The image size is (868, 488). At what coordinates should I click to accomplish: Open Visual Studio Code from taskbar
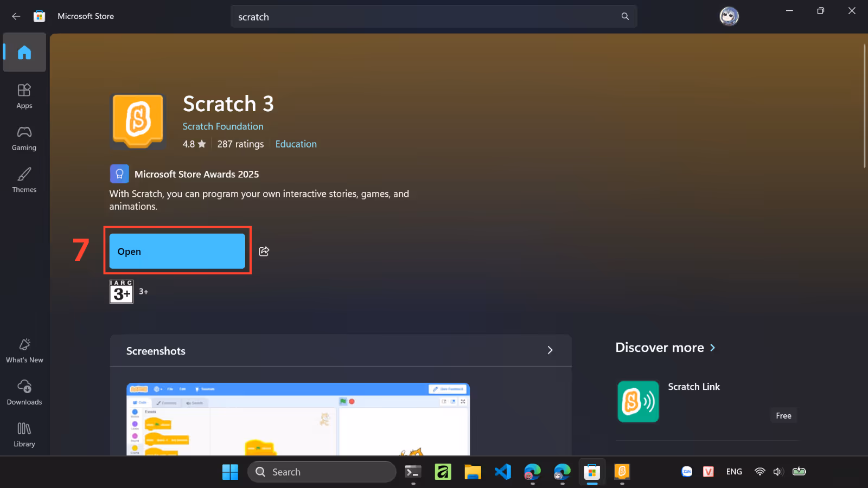pyautogui.click(x=503, y=472)
